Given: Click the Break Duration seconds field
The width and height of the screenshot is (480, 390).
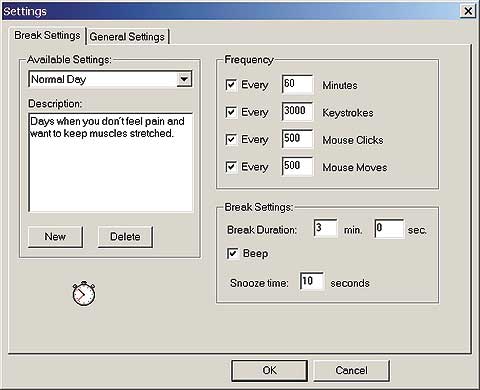Looking at the screenshot, I should 389,228.
